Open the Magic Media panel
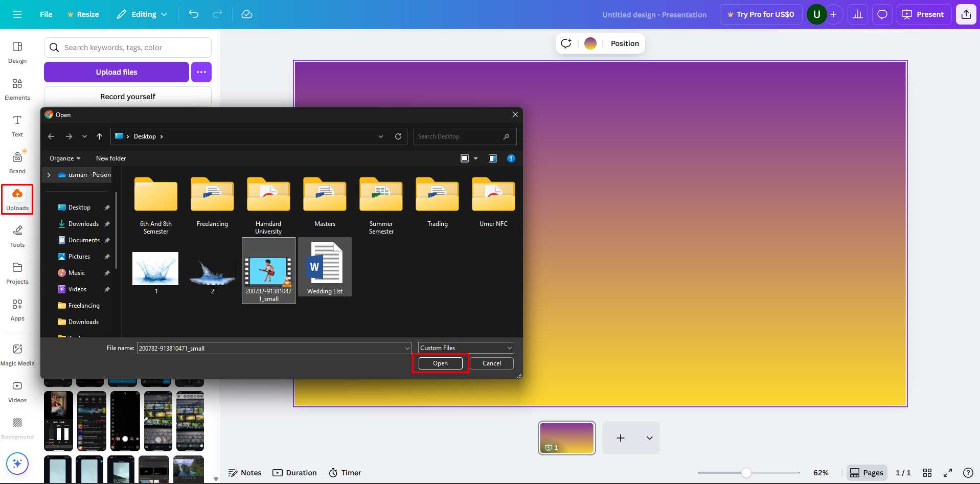Screen dimensions: 980x484 [17, 353]
